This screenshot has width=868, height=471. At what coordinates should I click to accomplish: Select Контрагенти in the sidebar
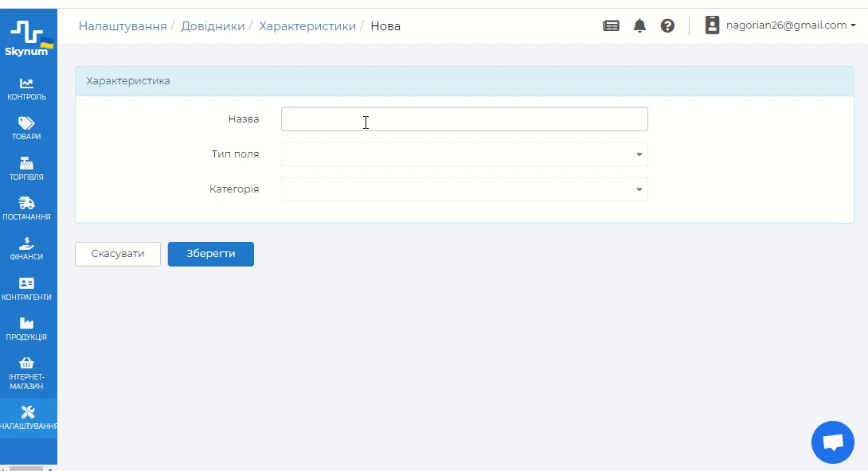26,289
